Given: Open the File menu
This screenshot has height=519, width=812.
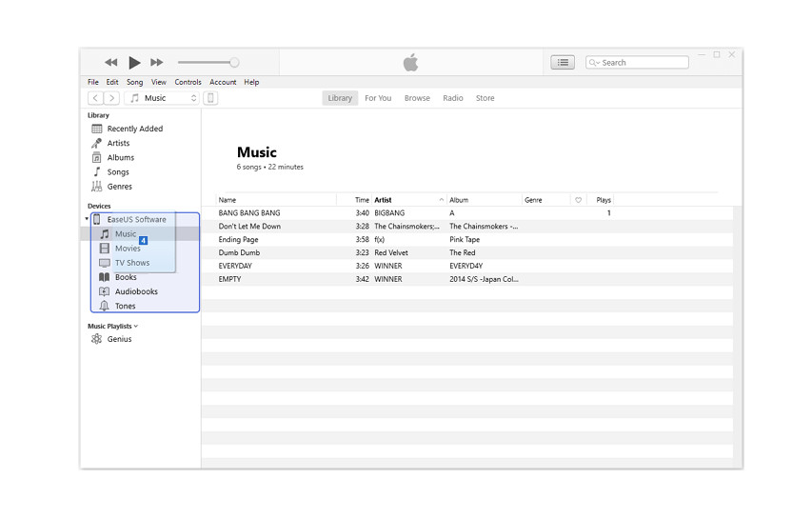Looking at the screenshot, I should [x=93, y=82].
